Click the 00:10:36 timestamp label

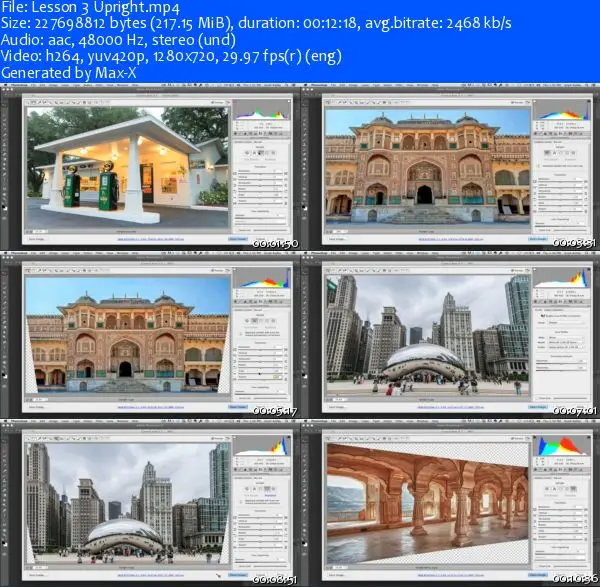coord(575,579)
